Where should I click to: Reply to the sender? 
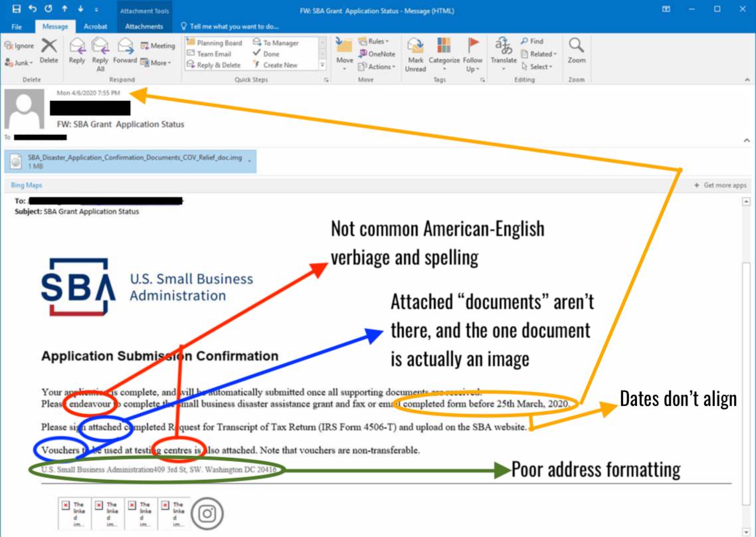click(76, 51)
